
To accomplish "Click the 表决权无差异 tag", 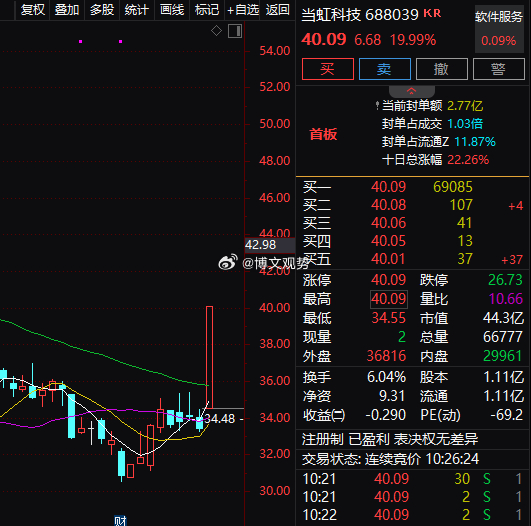I will tap(436, 439).
